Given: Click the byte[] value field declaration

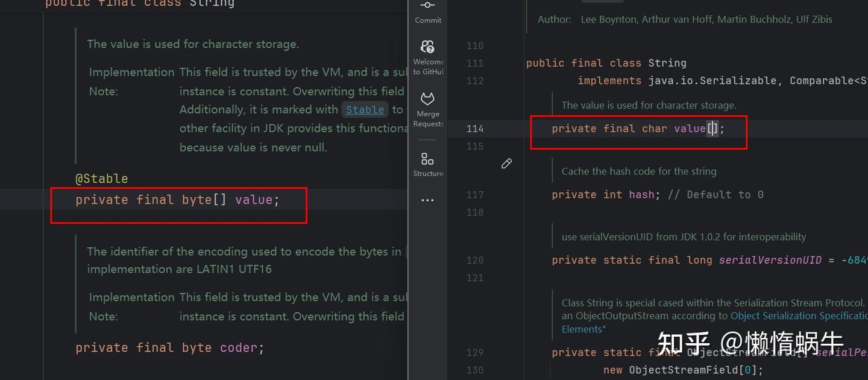Looking at the screenshot, I should (x=253, y=200).
